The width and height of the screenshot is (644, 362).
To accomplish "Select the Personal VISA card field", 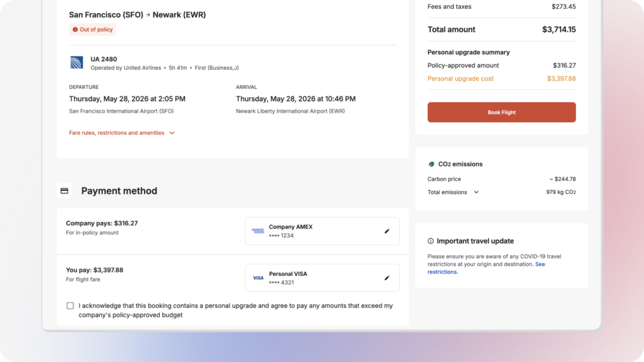I will coord(323,278).
